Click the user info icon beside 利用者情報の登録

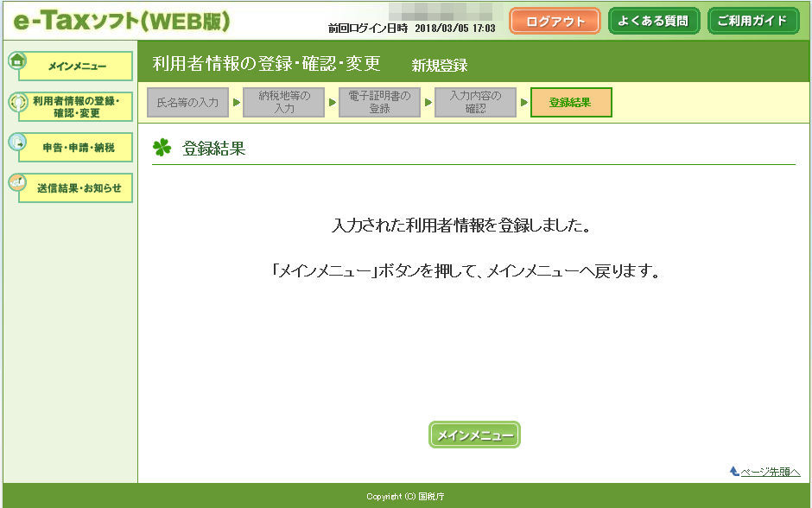pyautogui.click(x=17, y=101)
